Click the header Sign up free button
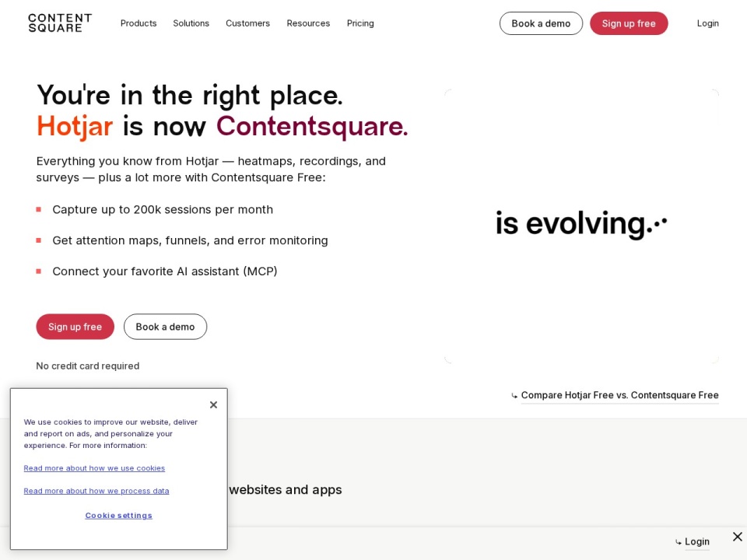 (629, 23)
